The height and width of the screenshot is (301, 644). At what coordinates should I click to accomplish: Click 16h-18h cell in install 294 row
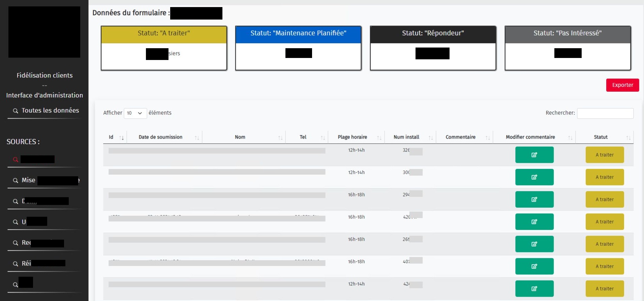(356, 194)
